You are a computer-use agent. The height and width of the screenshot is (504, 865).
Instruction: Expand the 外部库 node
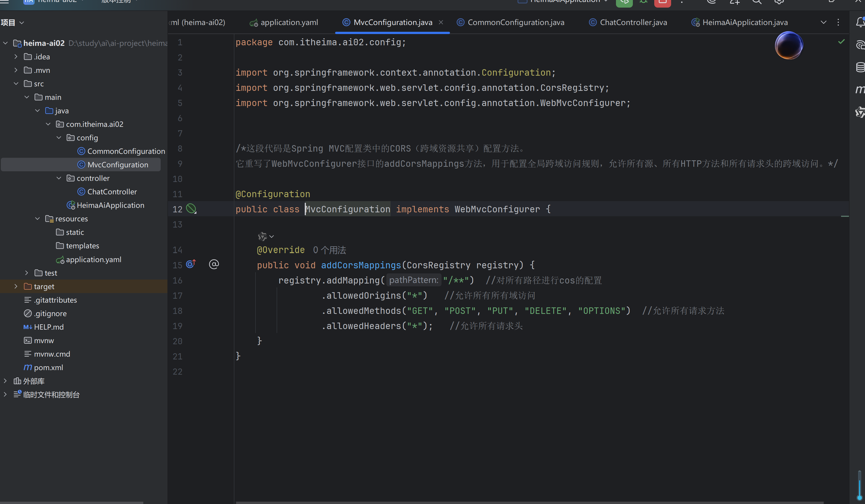tap(5, 381)
